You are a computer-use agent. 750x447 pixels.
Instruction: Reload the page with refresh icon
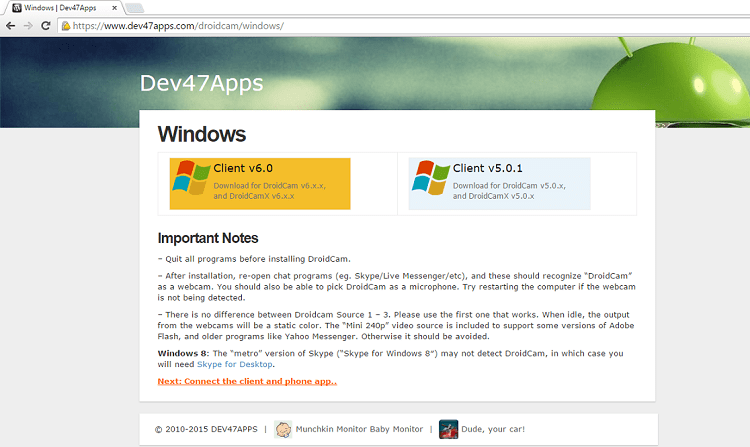coord(45,26)
